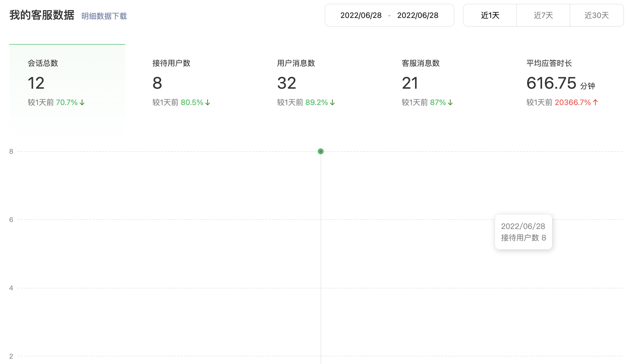This screenshot has width=644, height=364.
Task: Switch to the 近30天 range
Action: click(596, 15)
